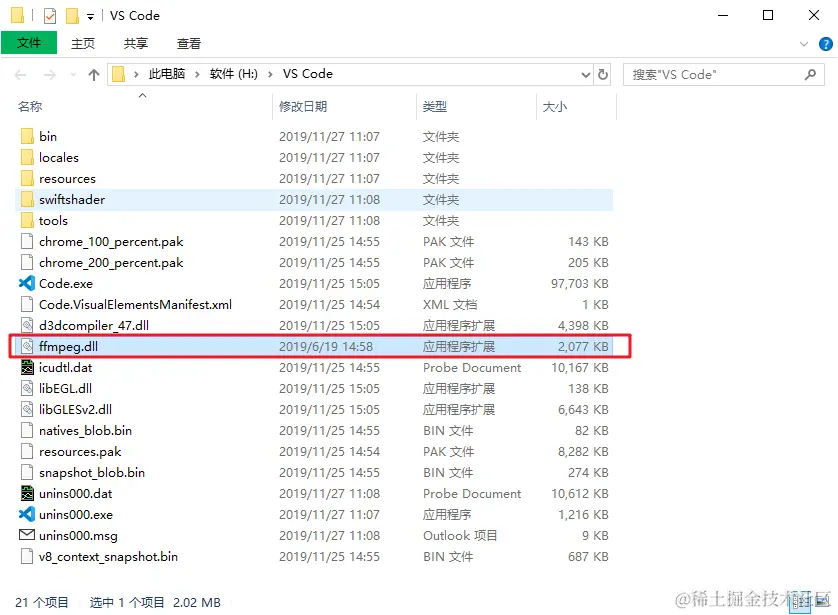
Task: Click the Properties quick access toolbar icon
Action: 50,16
